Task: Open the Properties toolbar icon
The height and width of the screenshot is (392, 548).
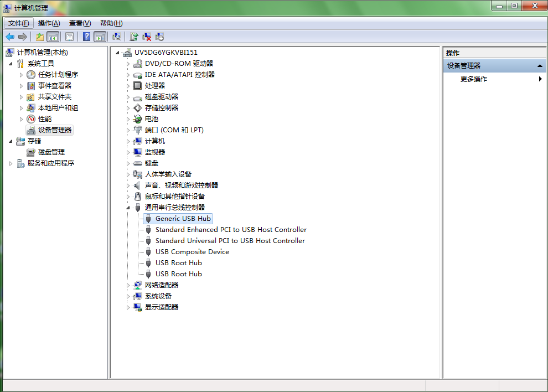Action: (x=69, y=37)
